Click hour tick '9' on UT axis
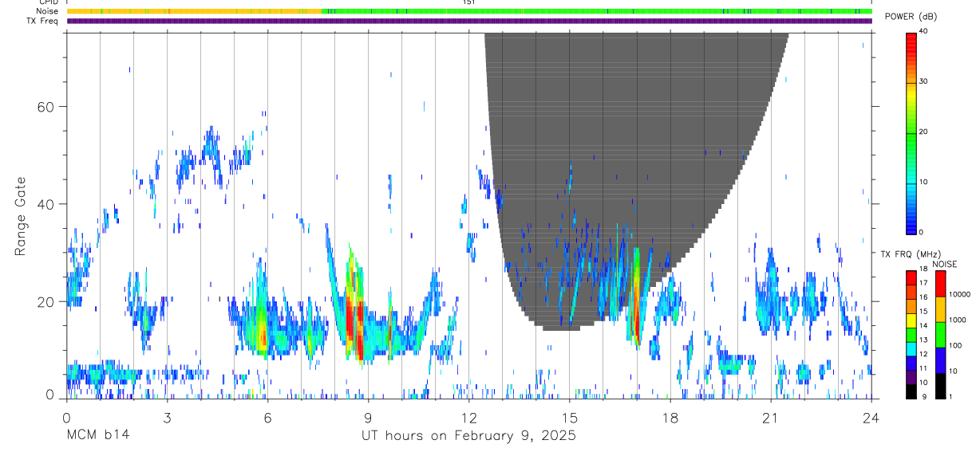 (368, 418)
